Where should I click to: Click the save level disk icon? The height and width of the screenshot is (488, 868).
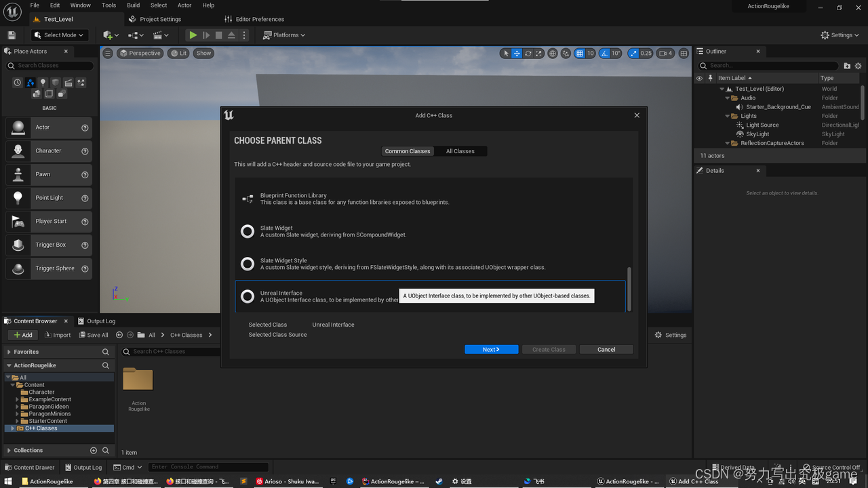coord(12,35)
